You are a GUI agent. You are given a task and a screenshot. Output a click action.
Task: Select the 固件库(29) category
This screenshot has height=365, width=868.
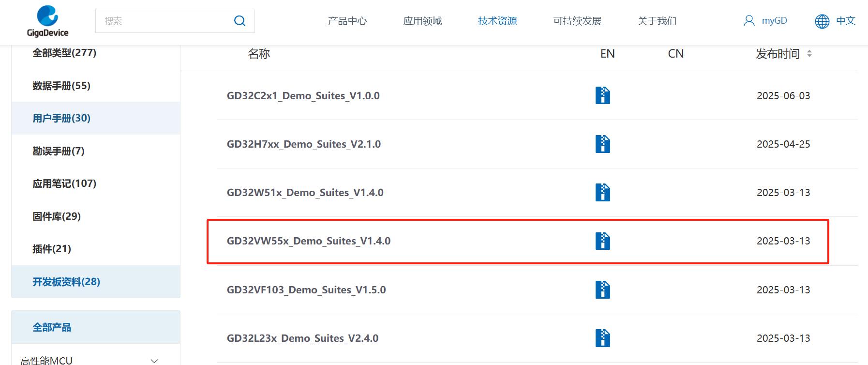click(x=57, y=216)
